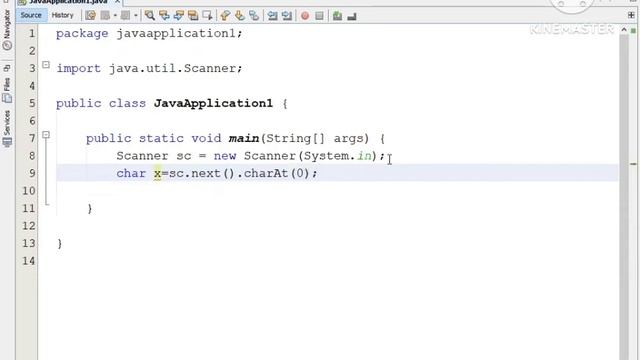Viewport: 640px width, 360px height.
Task: Click the main method name
Action: (x=244, y=138)
